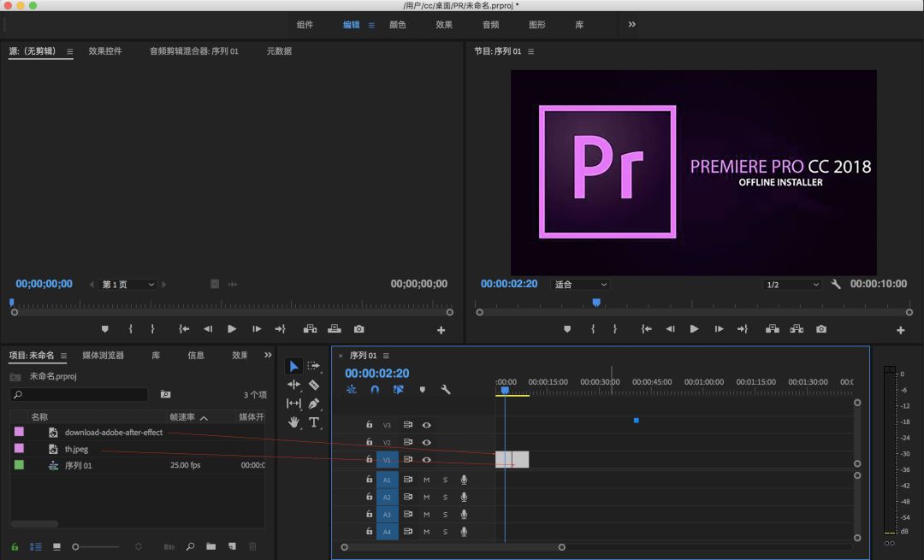Open timeline wrench display settings
The width and height of the screenshot is (924, 560).
(x=446, y=390)
